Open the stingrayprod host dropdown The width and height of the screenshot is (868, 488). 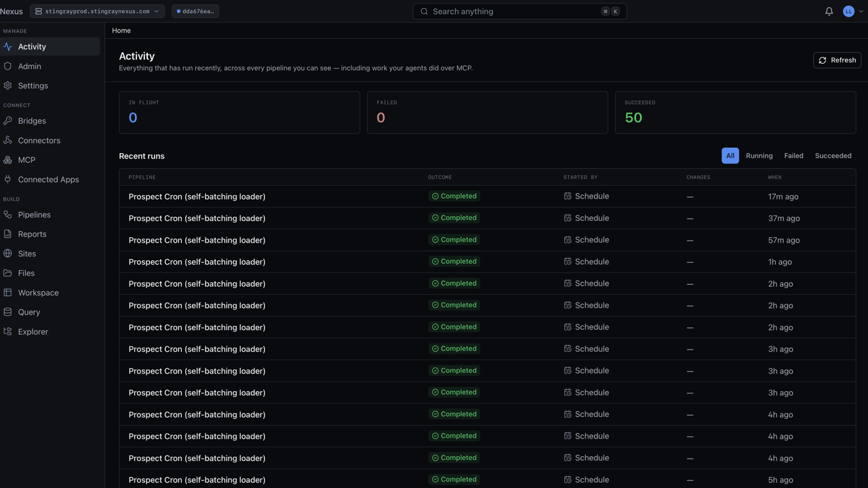[97, 12]
